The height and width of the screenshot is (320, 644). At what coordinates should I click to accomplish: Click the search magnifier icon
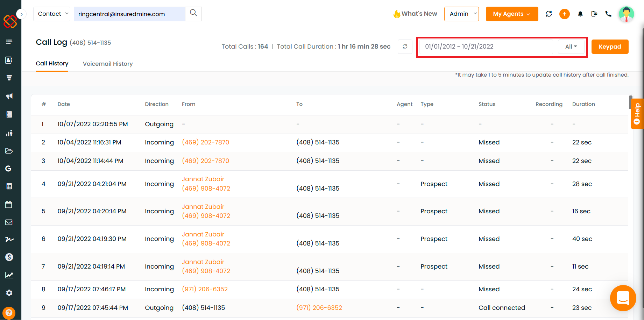click(193, 14)
